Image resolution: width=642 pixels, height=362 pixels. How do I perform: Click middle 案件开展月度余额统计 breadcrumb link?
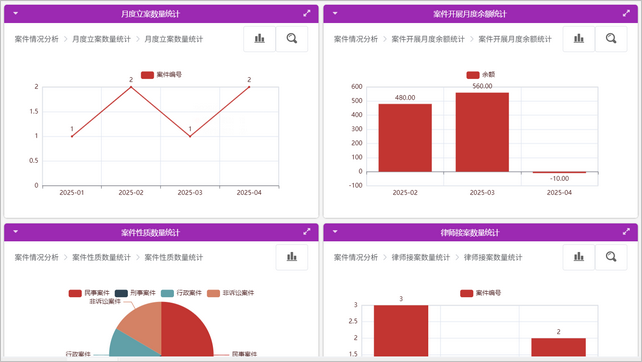click(x=428, y=39)
